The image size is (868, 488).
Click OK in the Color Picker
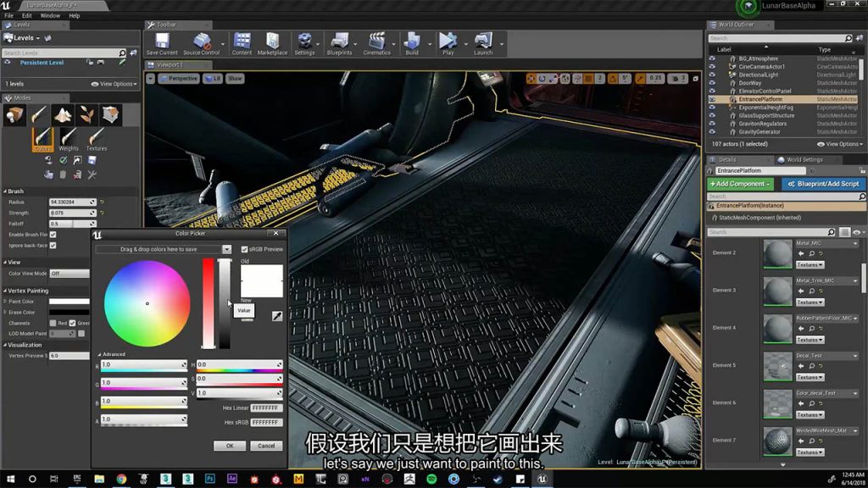pyautogui.click(x=230, y=446)
